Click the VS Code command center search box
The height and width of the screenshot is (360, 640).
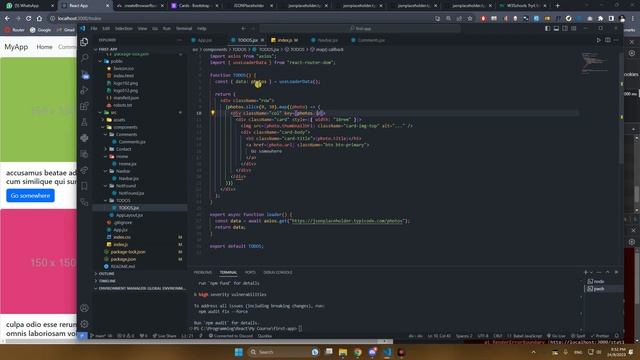tap(360, 29)
